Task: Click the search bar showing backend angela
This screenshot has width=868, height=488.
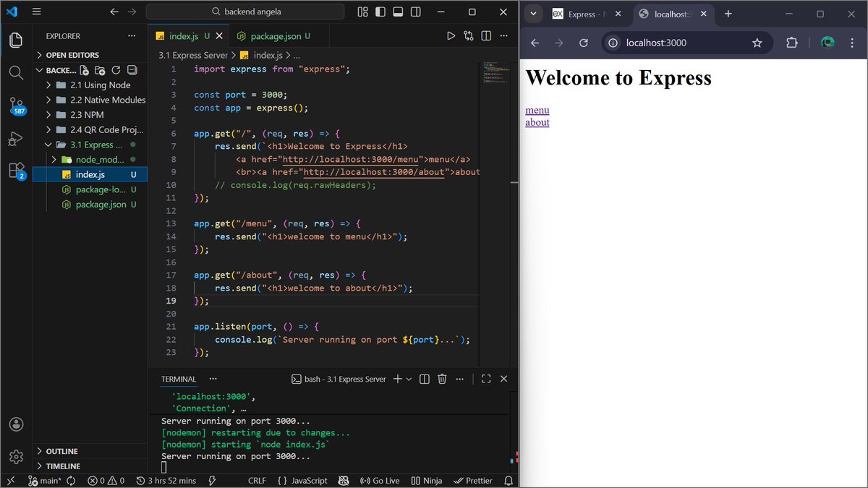Action: tap(244, 12)
